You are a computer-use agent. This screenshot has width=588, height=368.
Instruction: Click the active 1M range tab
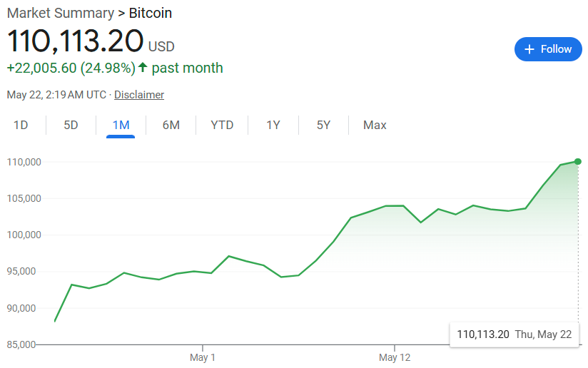121,126
